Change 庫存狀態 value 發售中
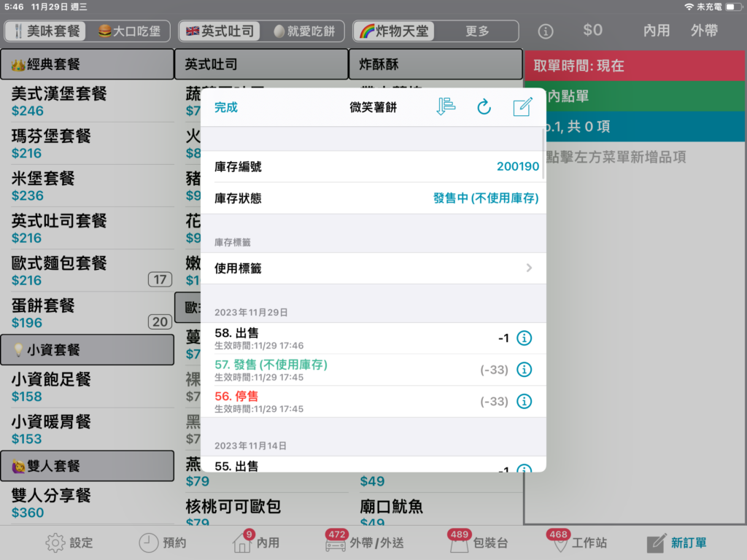 pyautogui.click(x=485, y=198)
